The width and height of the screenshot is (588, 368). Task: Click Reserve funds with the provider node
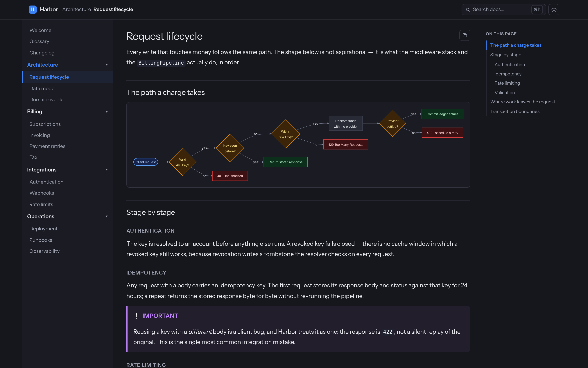(x=345, y=124)
